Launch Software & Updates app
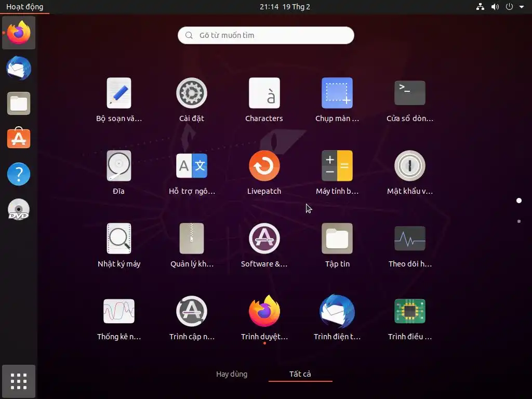 [264, 245]
